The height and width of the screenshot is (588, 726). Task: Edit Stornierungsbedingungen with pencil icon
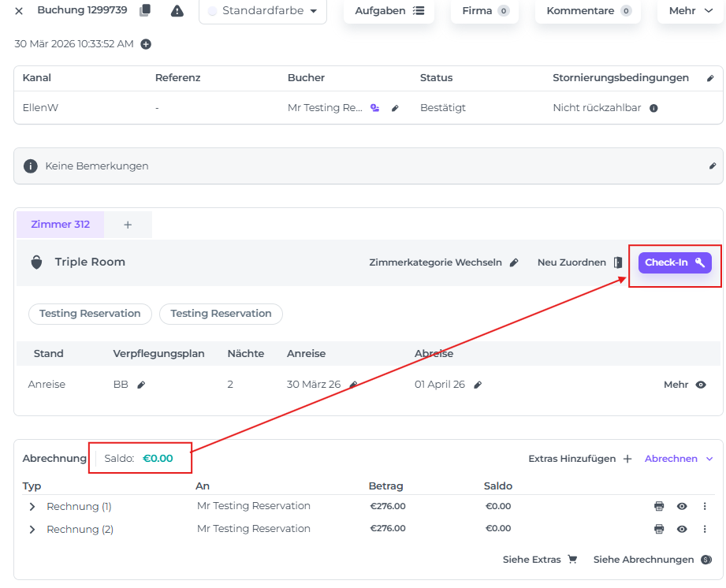point(710,79)
